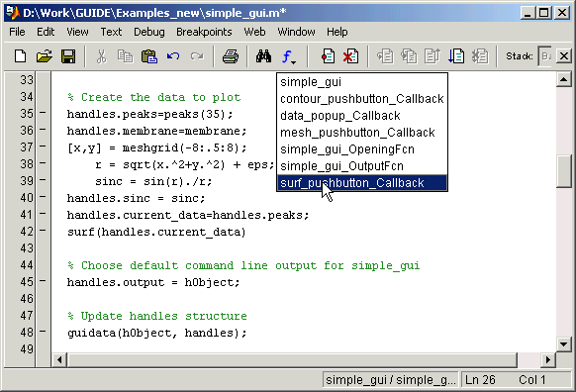Open the Help menu

[337, 32]
